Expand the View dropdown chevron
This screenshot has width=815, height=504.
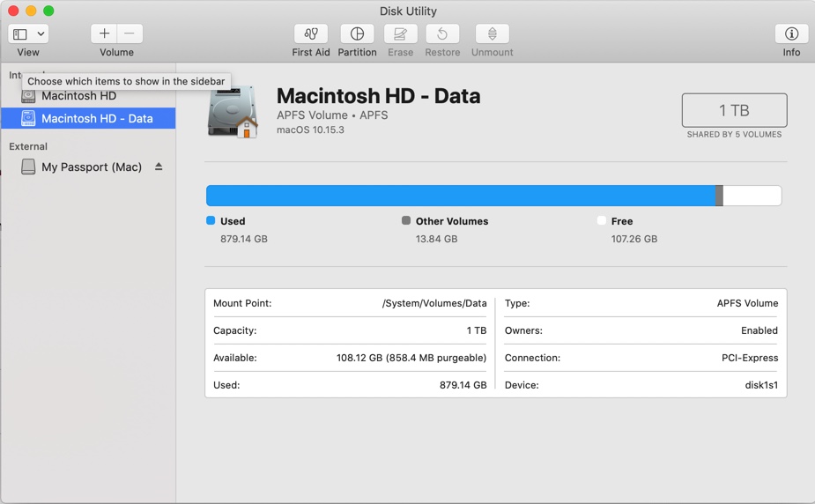tap(41, 33)
